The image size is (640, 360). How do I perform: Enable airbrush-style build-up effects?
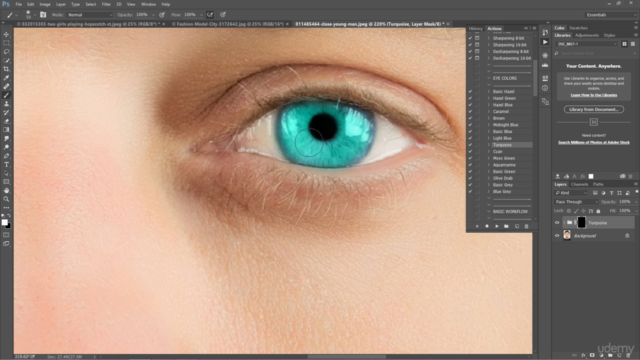pyautogui.click(x=210, y=15)
